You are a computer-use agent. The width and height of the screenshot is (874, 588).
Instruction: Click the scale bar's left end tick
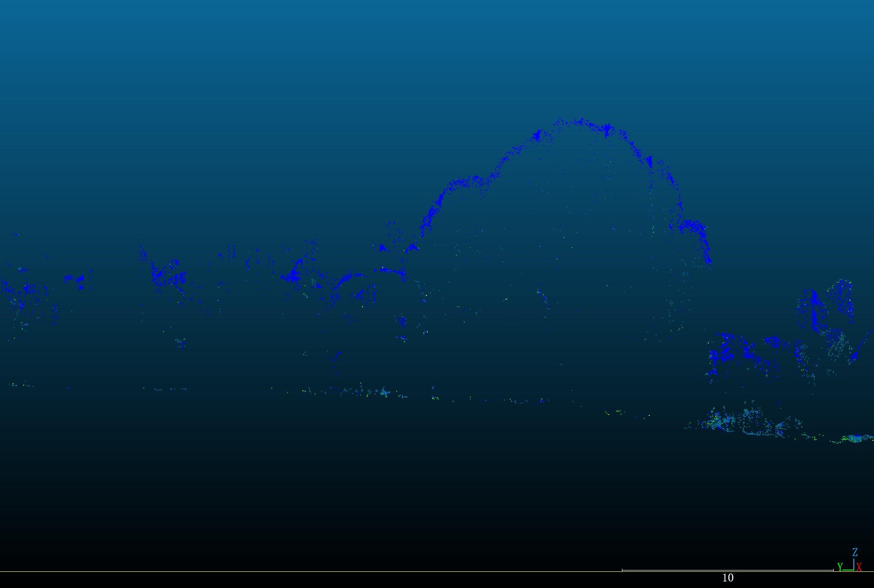622,570
